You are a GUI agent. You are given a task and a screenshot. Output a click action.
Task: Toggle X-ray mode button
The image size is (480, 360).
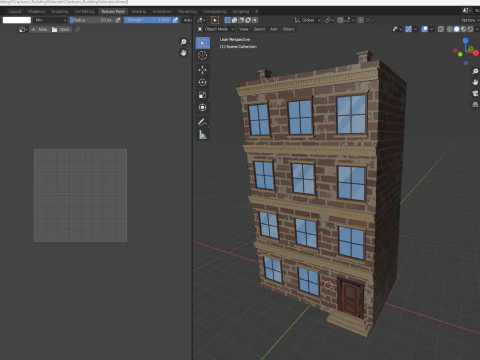coord(441,29)
